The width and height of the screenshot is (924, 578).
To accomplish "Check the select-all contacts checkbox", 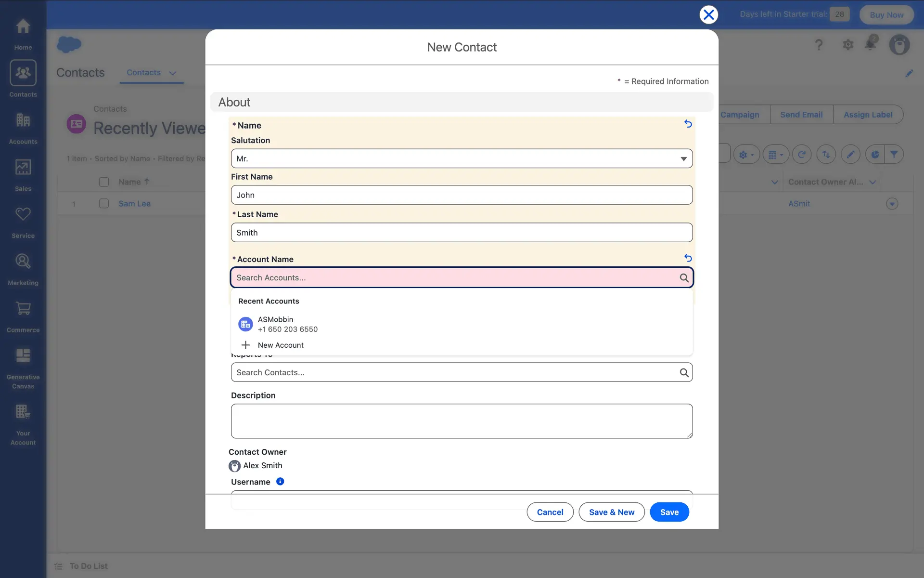I will coord(104,182).
